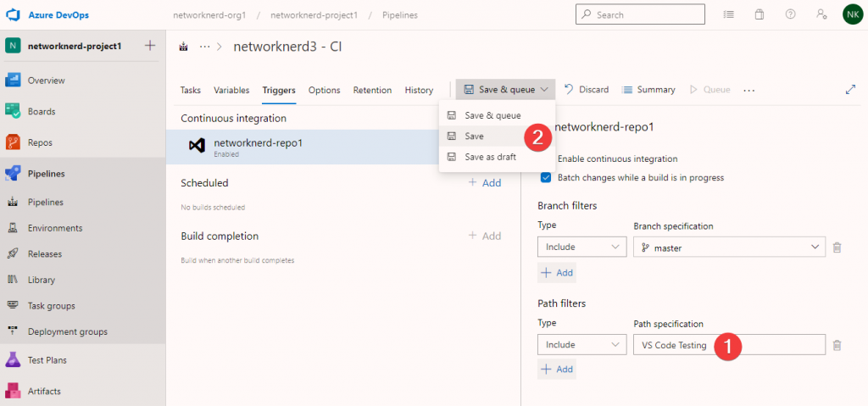Click the networknerd-project1 project name in sidebar
868x406 pixels.
[x=75, y=46]
